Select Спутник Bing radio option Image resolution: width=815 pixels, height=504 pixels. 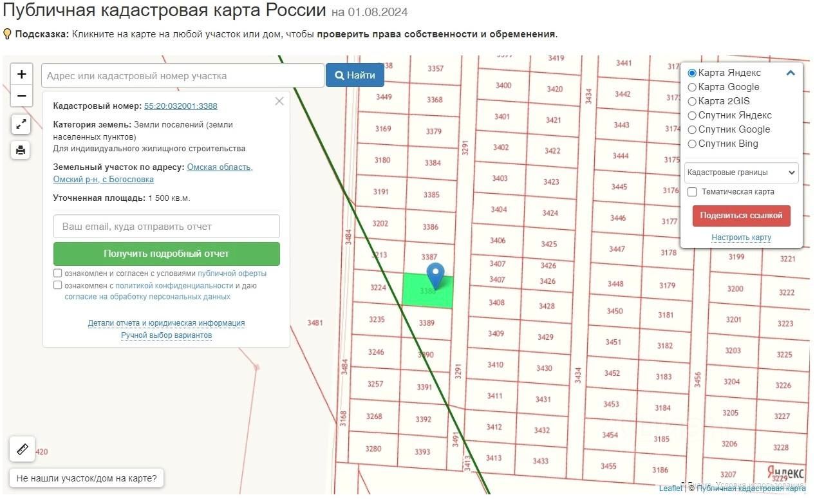click(692, 144)
